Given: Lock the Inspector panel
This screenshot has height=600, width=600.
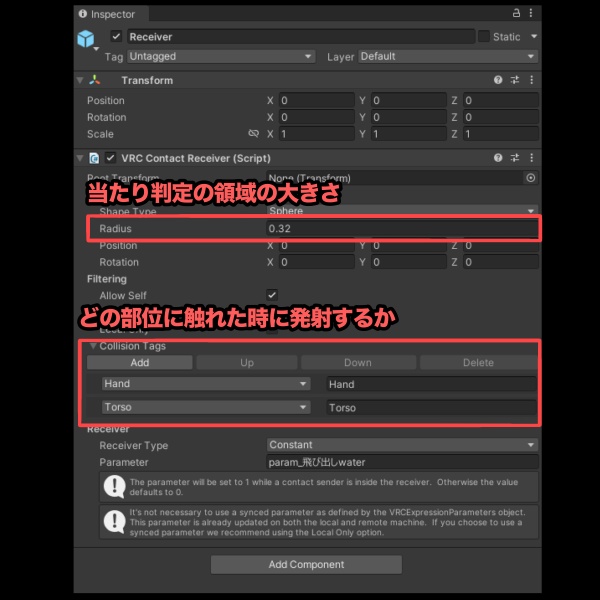Looking at the screenshot, I should coord(516,13).
